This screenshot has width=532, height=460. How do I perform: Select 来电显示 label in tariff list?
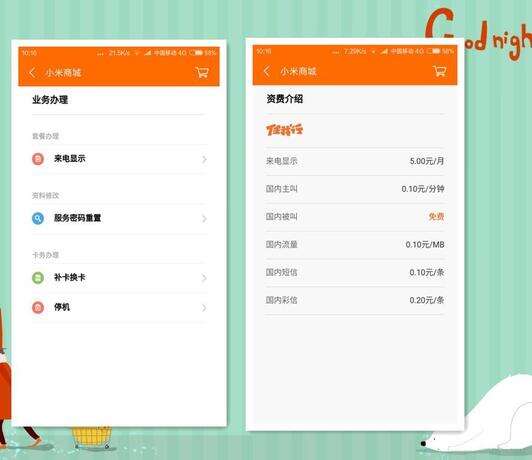(282, 161)
